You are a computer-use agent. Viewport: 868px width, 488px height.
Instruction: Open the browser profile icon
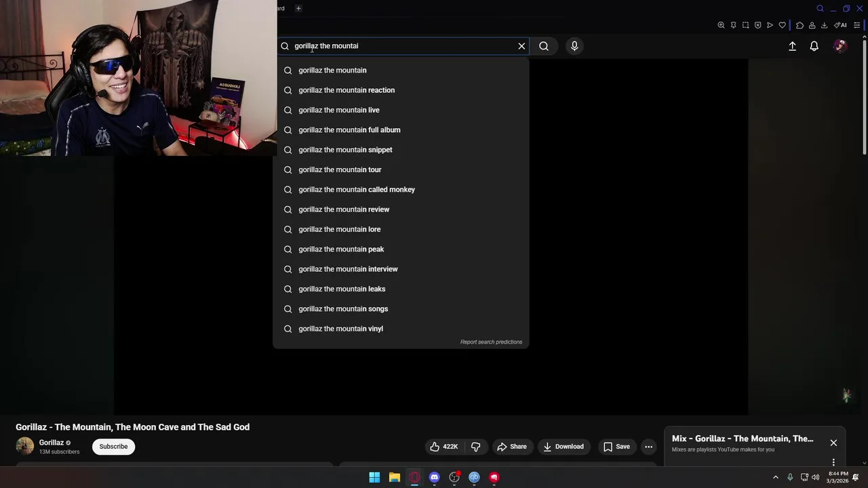pyautogui.click(x=812, y=25)
